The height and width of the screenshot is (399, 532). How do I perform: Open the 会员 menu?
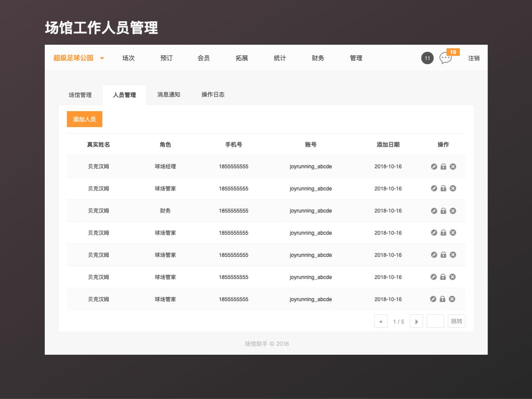[x=203, y=58]
